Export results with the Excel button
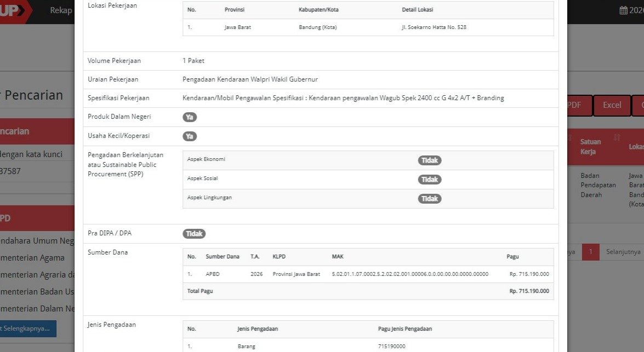This screenshot has width=644, height=352. [x=612, y=105]
